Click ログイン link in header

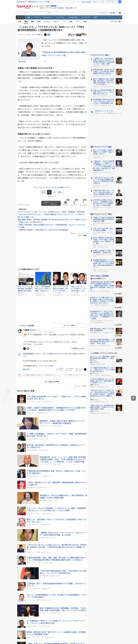(42, 8)
